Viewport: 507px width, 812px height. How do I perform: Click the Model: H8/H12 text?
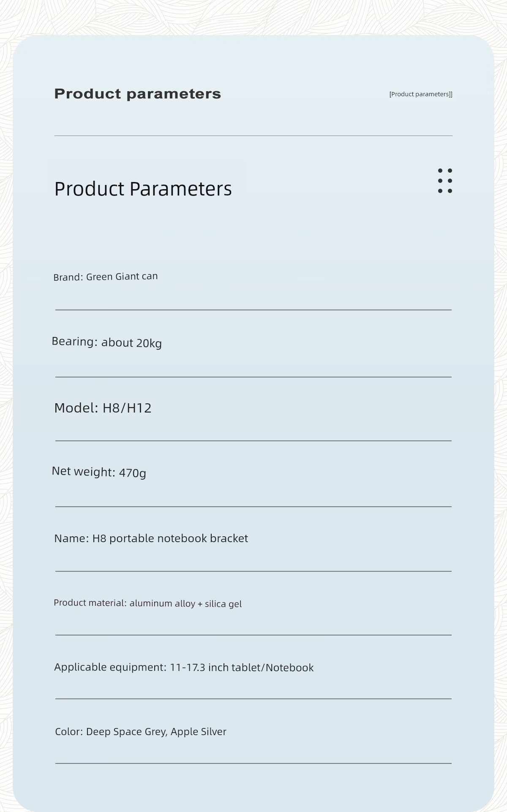pos(103,408)
